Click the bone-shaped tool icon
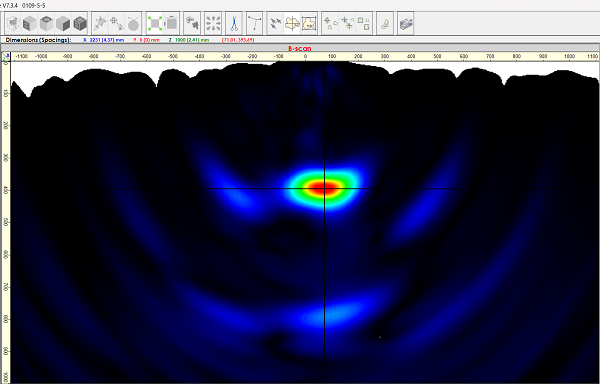The image size is (600, 384). click(385, 24)
